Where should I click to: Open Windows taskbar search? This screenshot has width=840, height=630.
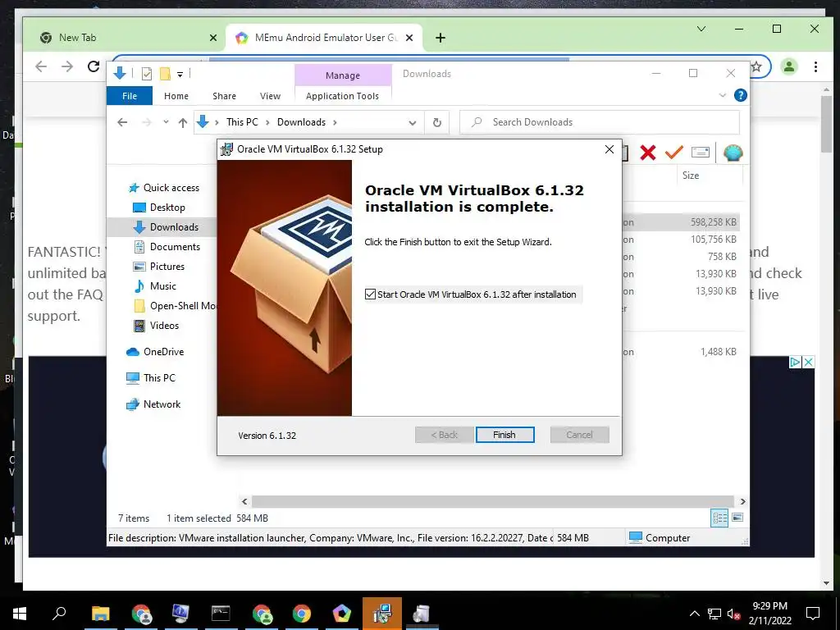59,614
